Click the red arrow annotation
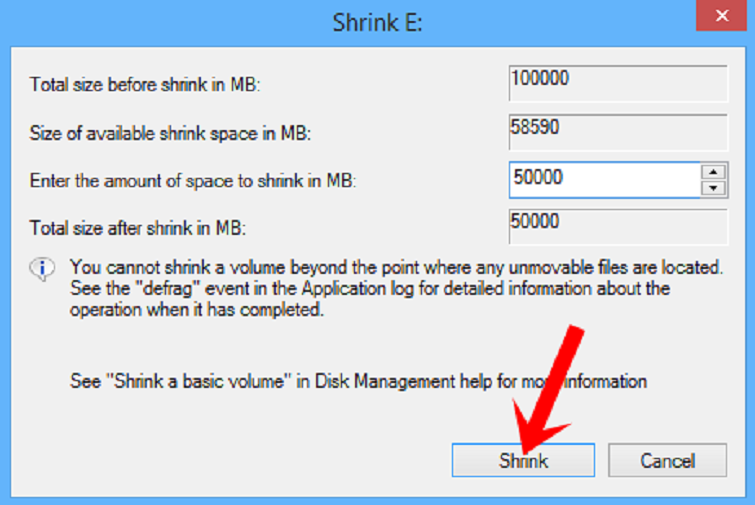 click(548, 385)
